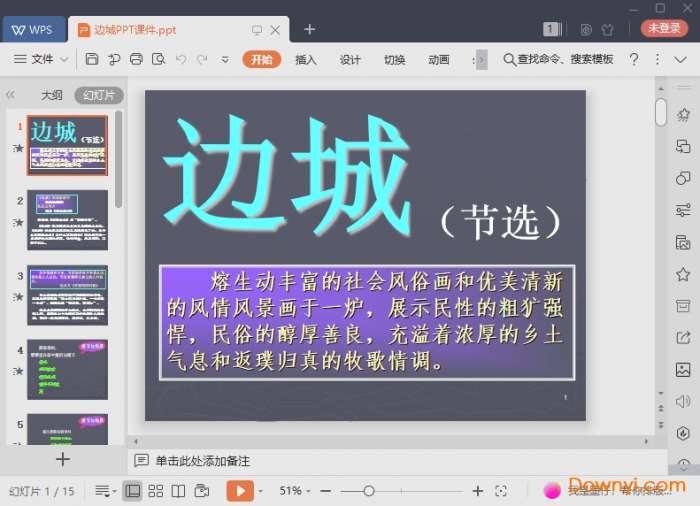Select the 插入 ribbon tab
This screenshot has width=700, height=506.
coord(306,59)
